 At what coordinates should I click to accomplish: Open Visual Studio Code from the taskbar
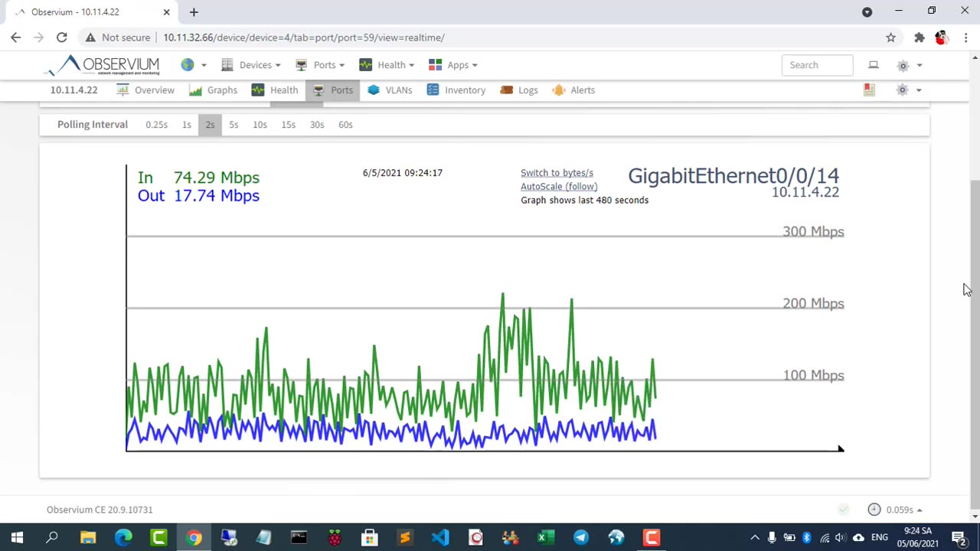tap(440, 538)
